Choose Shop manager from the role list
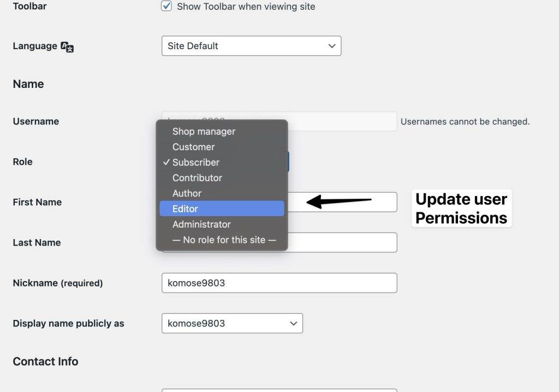 [x=204, y=132]
